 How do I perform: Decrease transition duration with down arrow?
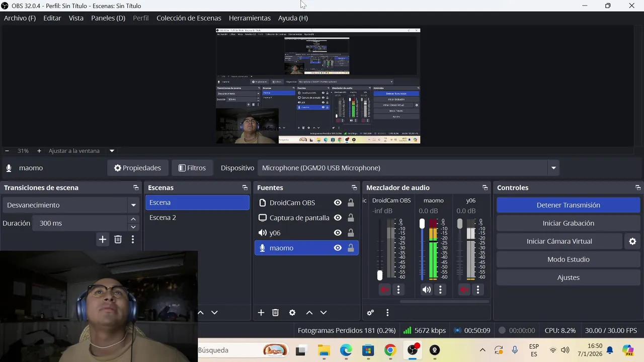[133, 227]
